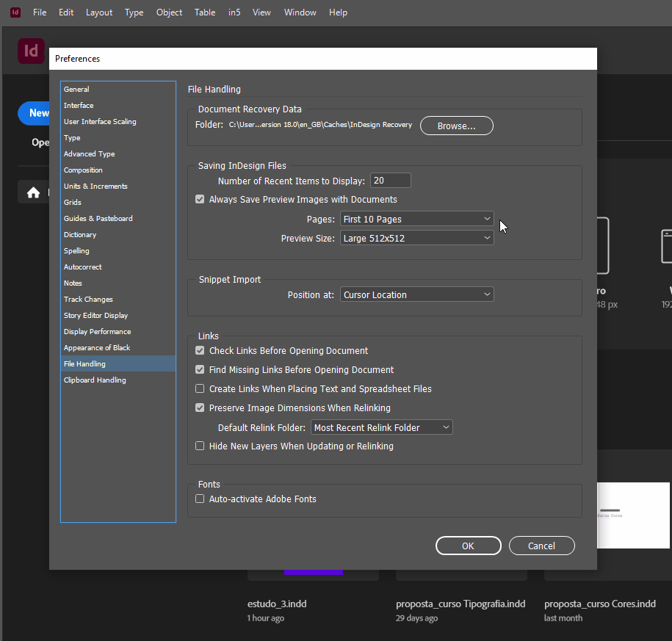Select Advanced Type category

[x=118, y=153]
